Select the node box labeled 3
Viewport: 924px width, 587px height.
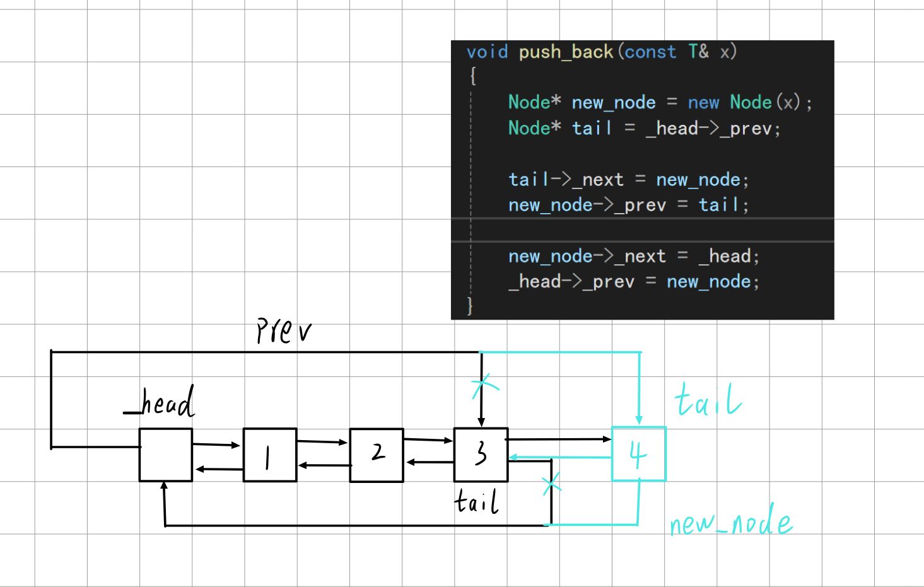[x=481, y=455]
